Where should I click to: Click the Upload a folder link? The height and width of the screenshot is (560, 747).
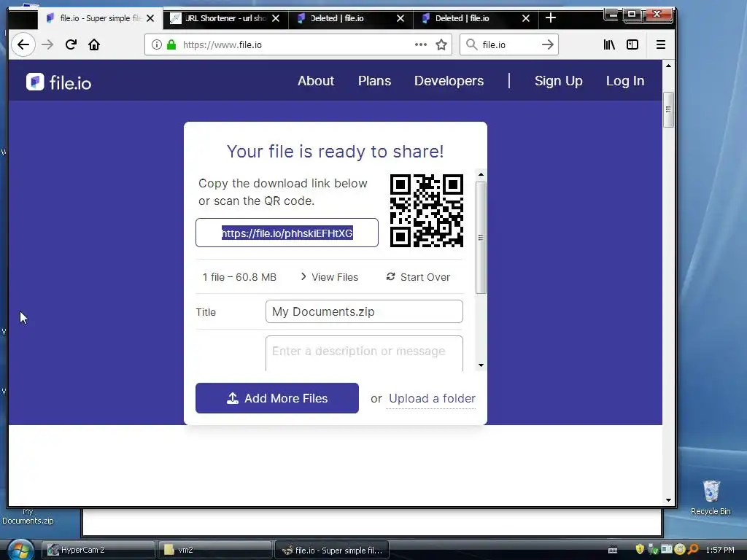point(432,399)
